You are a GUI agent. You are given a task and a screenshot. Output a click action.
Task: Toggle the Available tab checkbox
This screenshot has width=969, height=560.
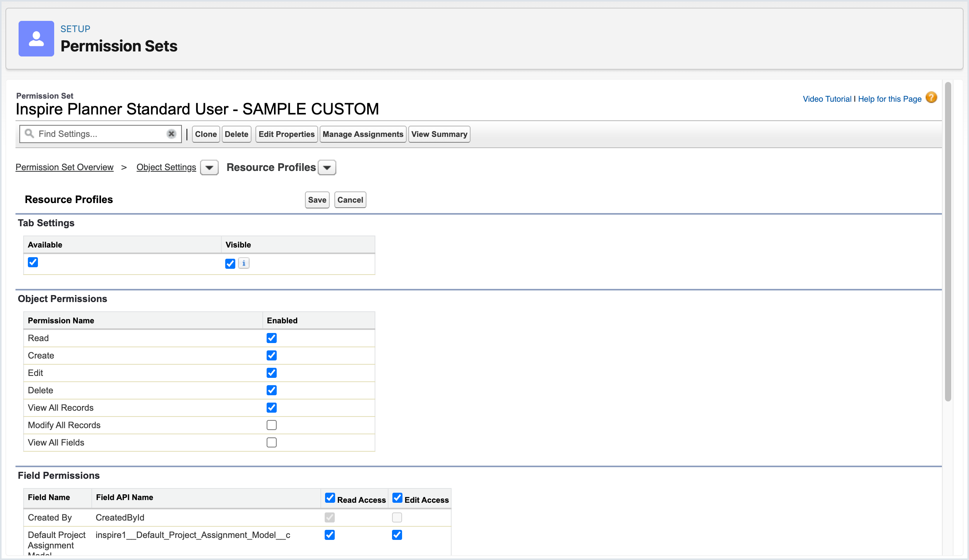[33, 262]
